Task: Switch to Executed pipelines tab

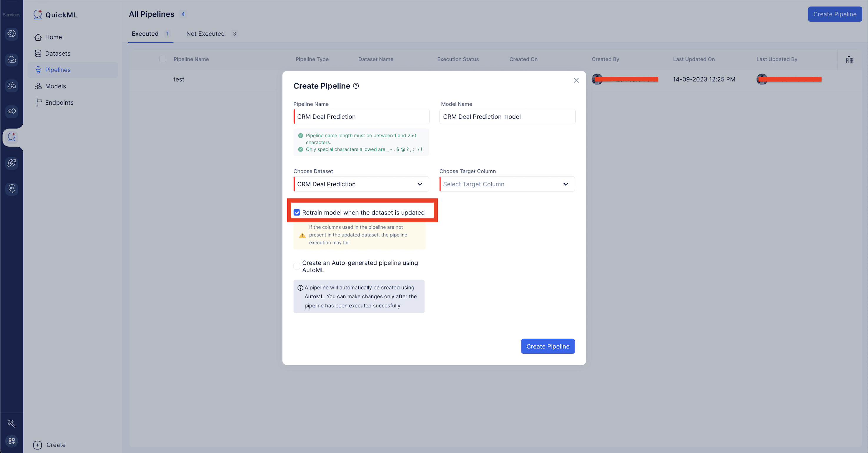Action: 145,33
